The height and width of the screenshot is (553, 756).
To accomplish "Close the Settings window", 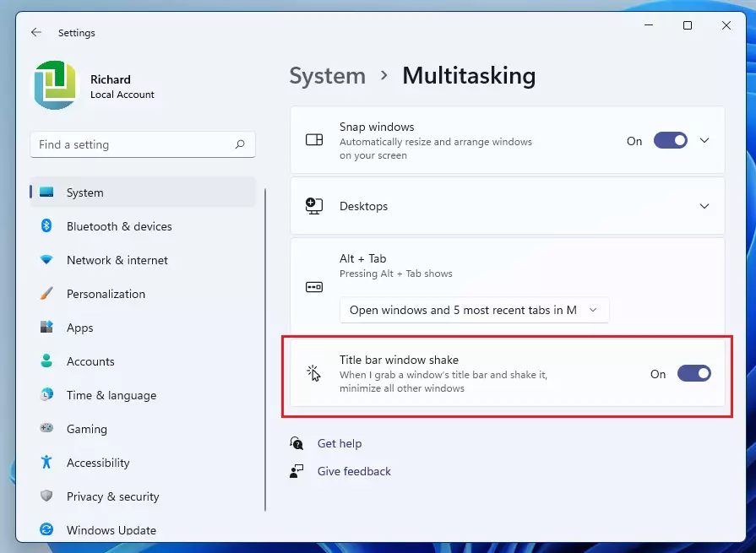I will click(726, 25).
